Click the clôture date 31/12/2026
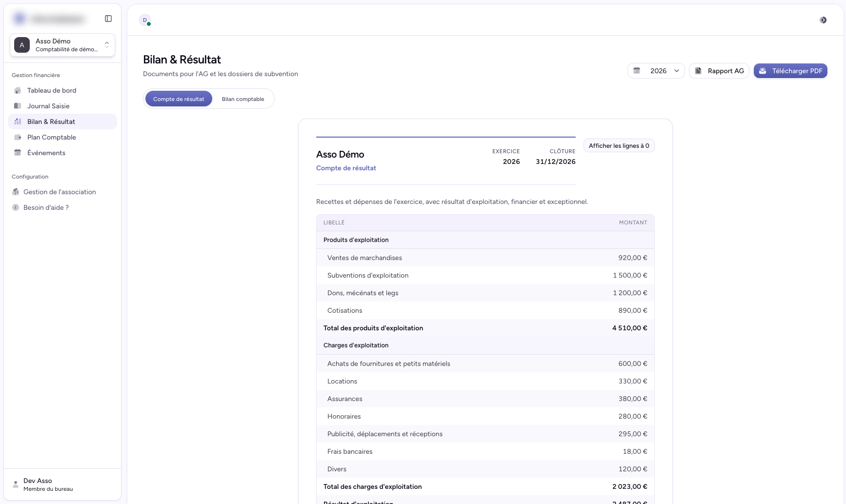 pos(555,161)
